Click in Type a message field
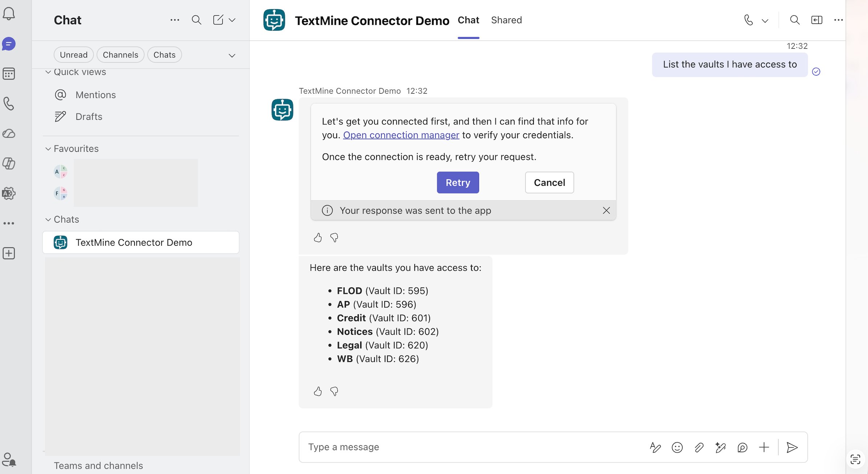The image size is (868, 474). 472,447
